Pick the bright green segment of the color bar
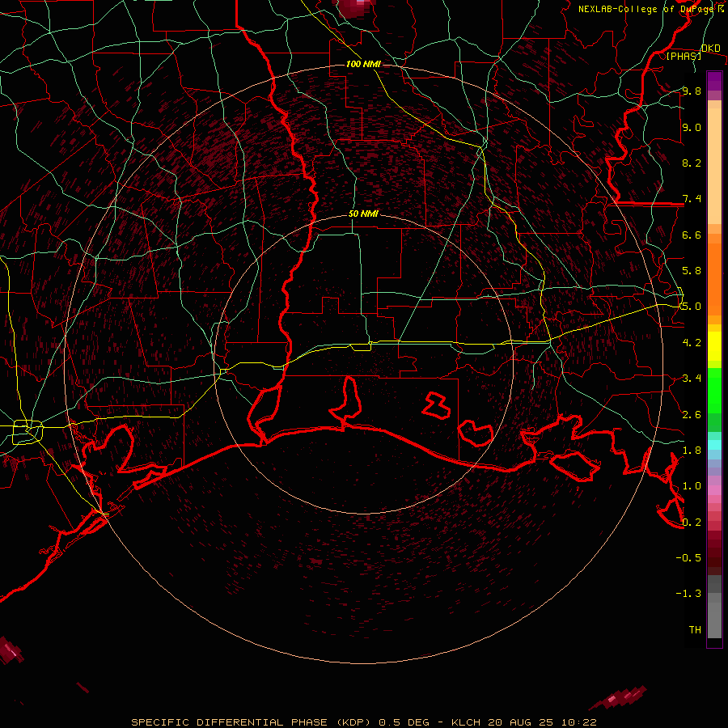 coord(714,391)
